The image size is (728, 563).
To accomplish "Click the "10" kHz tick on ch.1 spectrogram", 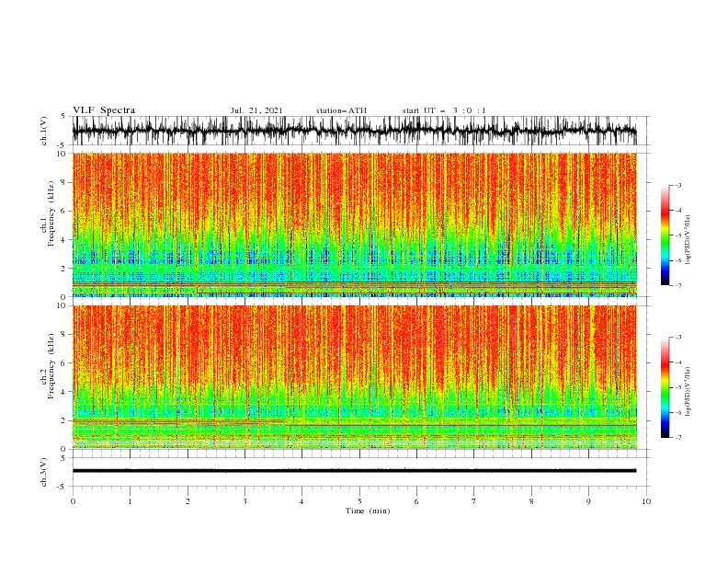I will point(62,154).
